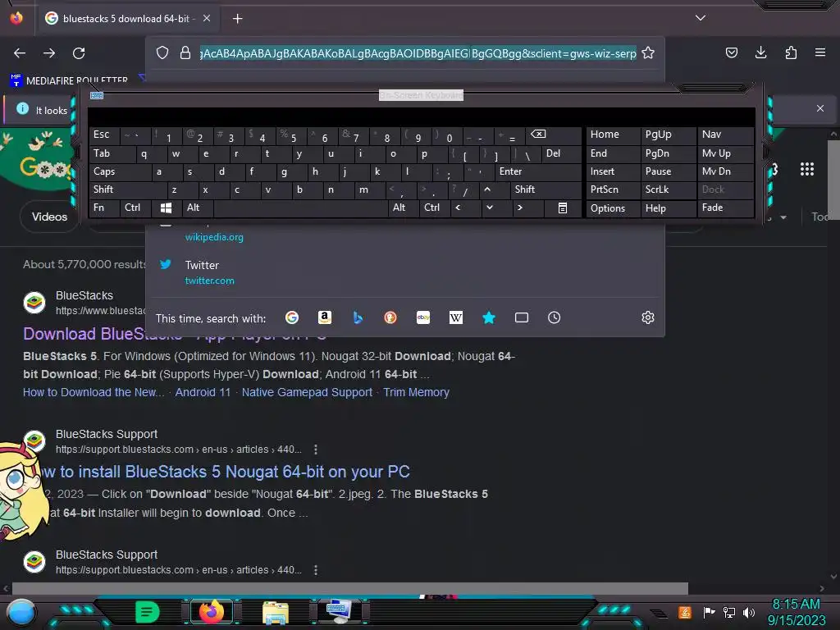Click the Windows logo key on the keyboard

point(166,208)
